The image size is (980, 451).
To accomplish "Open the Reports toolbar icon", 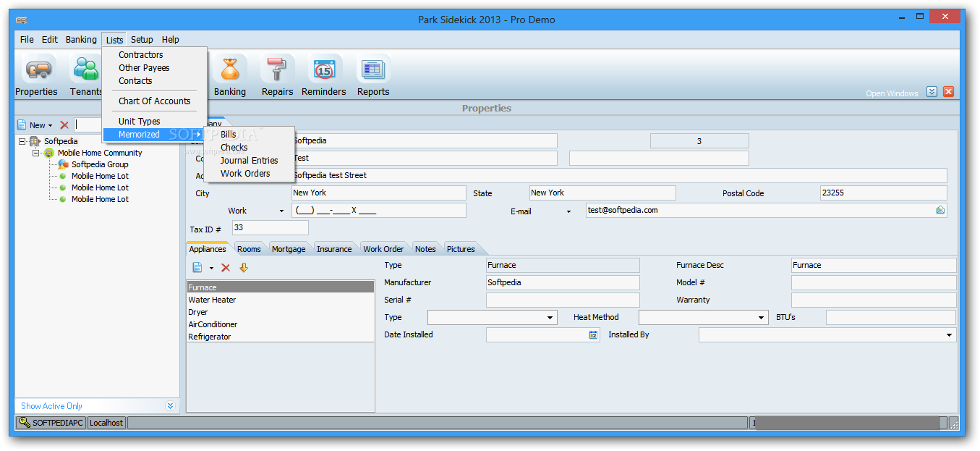I will 373,70.
